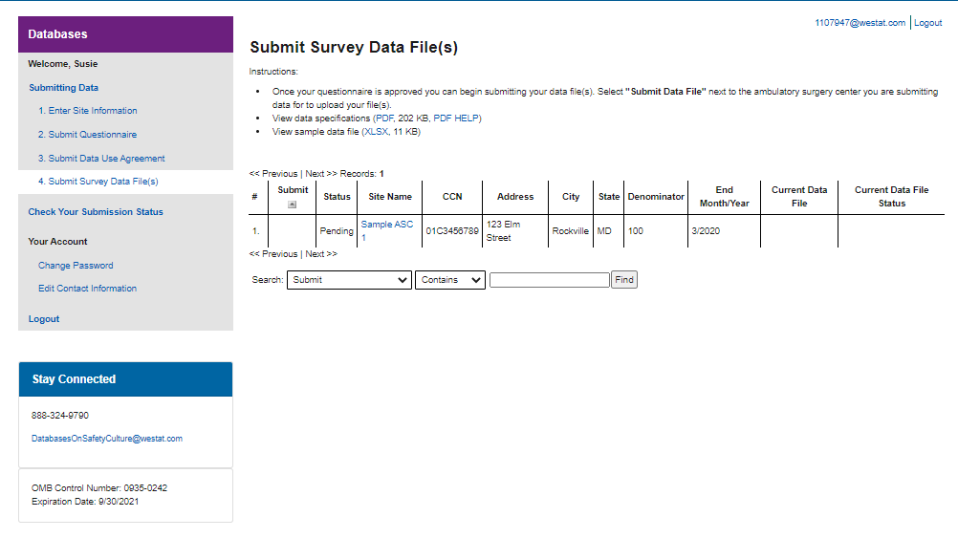This screenshot has width=958, height=560.
Task: Open Check Your Submission Status
Action: pyautogui.click(x=96, y=212)
